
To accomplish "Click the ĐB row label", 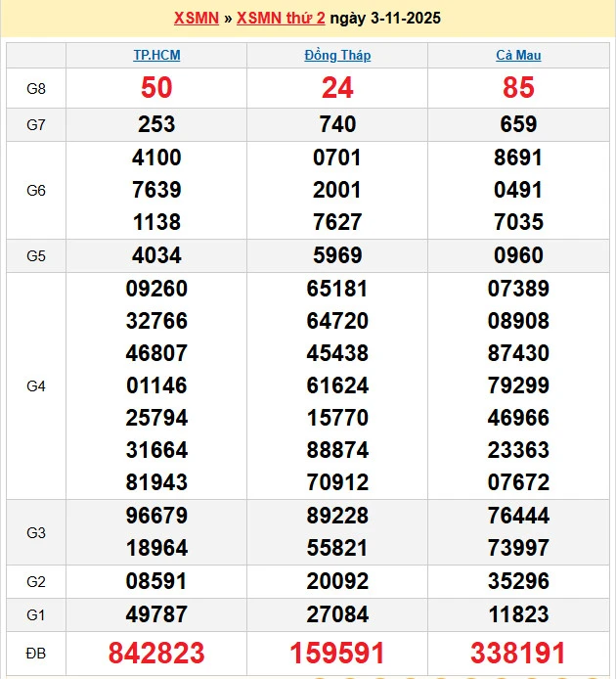I will pyautogui.click(x=36, y=654).
